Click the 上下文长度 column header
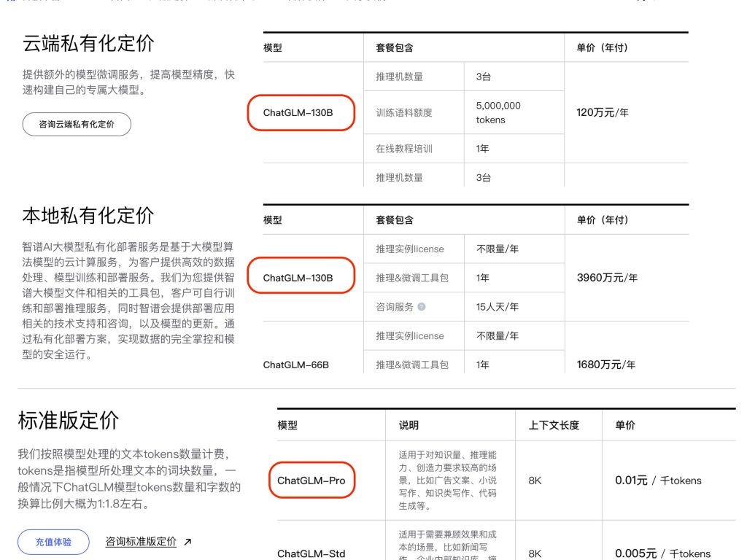Screen dimensions: 747x560 tap(554, 425)
